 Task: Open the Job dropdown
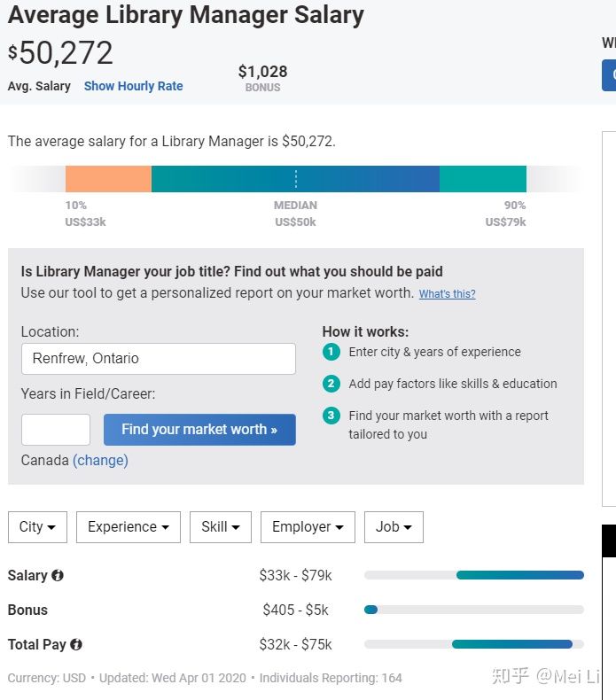394,527
